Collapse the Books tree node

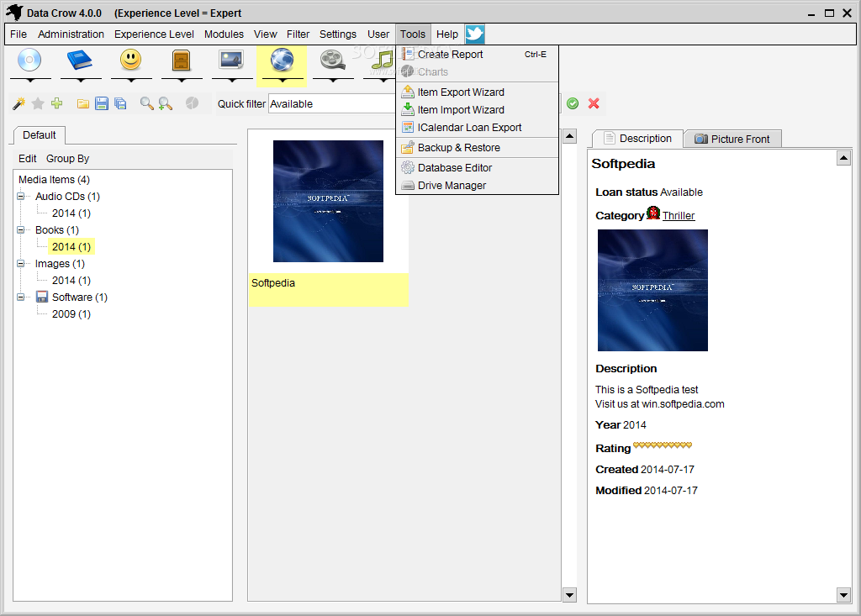click(21, 230)
